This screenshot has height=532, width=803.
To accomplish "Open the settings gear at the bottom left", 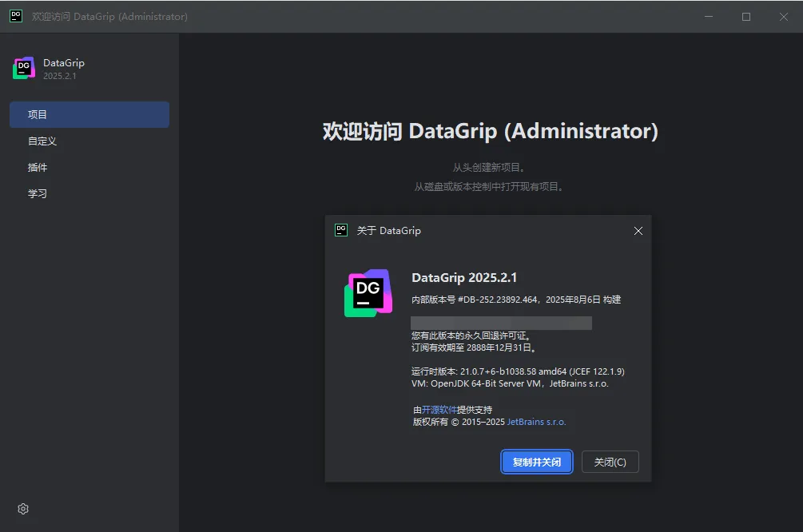I will coord(23,509).
